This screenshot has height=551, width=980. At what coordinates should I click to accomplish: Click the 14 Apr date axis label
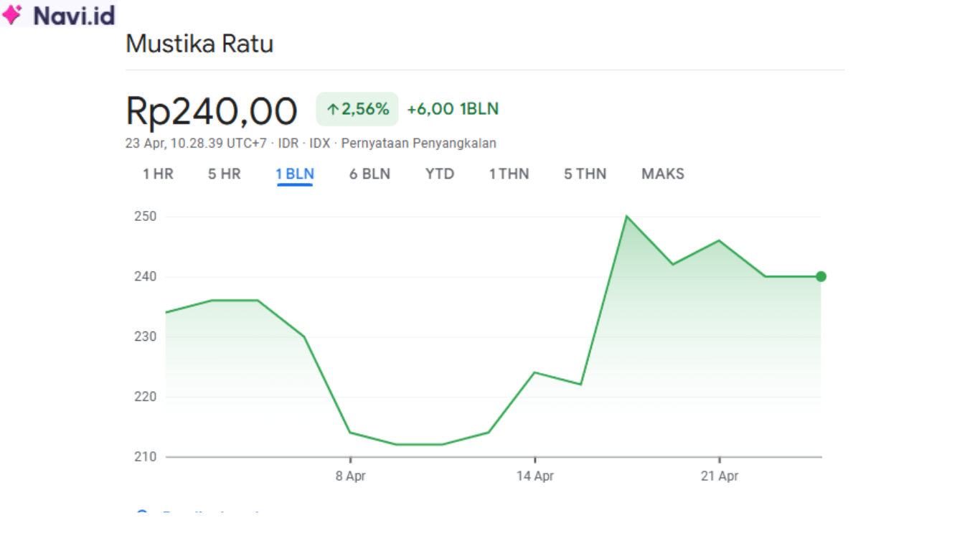[535, 476]
